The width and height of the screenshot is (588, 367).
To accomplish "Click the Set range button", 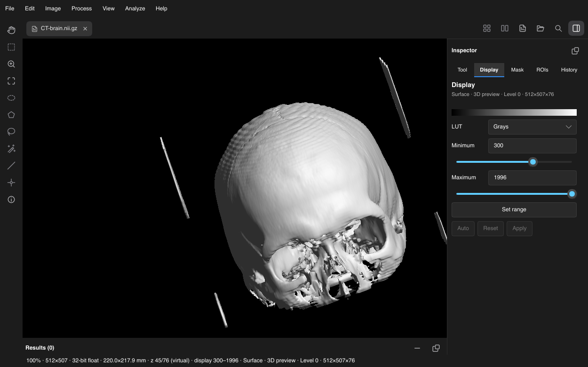I will pyautogui.click(x=514, y=209).
